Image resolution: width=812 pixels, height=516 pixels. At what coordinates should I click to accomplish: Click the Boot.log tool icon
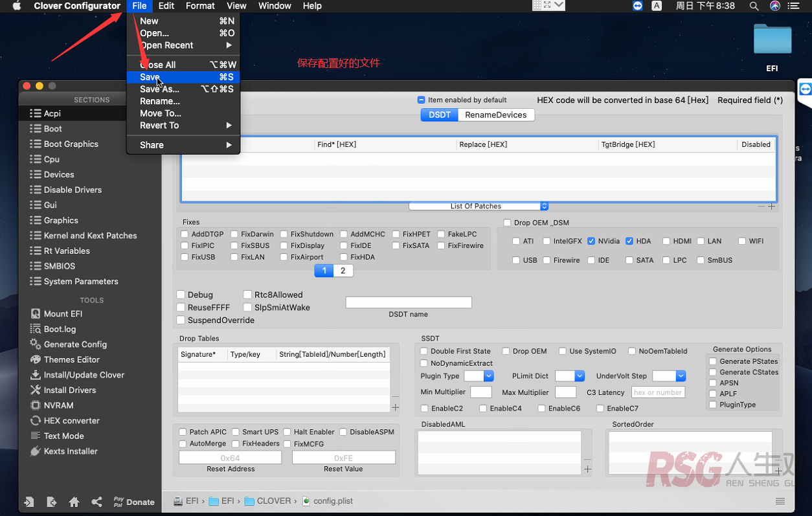pyautogui.click(x=36, y=329)
